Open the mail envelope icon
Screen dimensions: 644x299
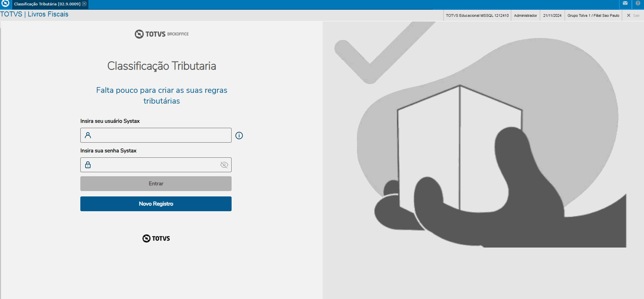(625, 3)
